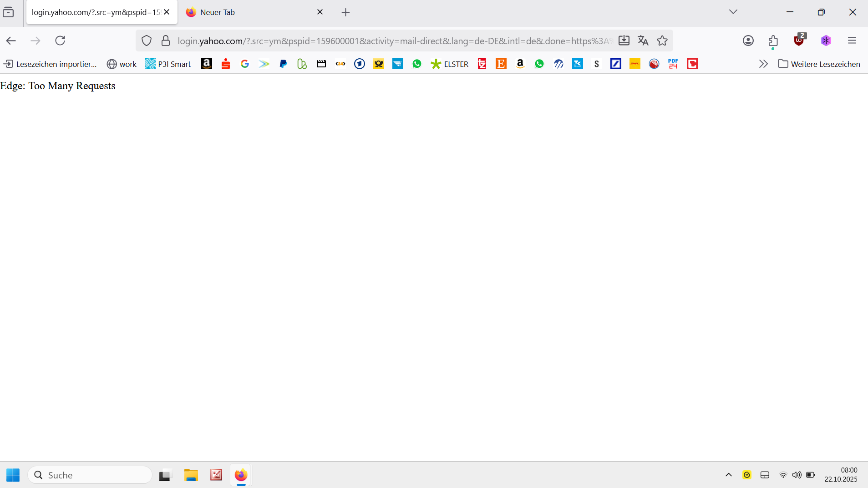The height and width of the screenshot is (488, 868).
Task: Open the Firefox application menu
Action: tap(852, 41)
